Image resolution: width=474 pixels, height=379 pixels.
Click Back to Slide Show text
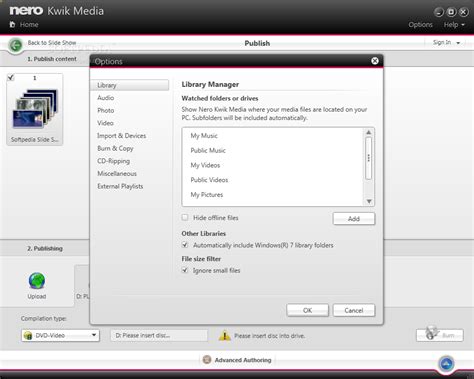click(52, 43)
